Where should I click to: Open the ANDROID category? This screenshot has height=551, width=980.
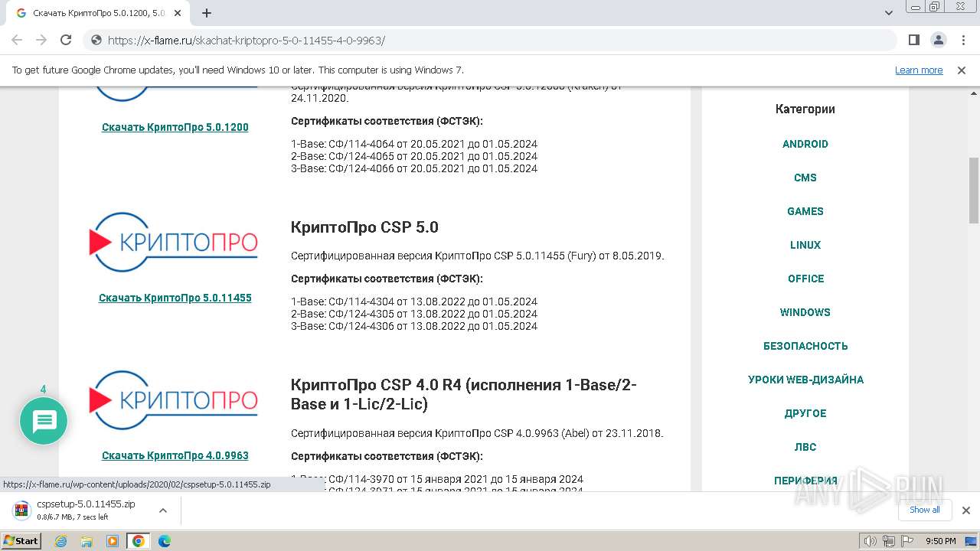click(x=805, y=144)
